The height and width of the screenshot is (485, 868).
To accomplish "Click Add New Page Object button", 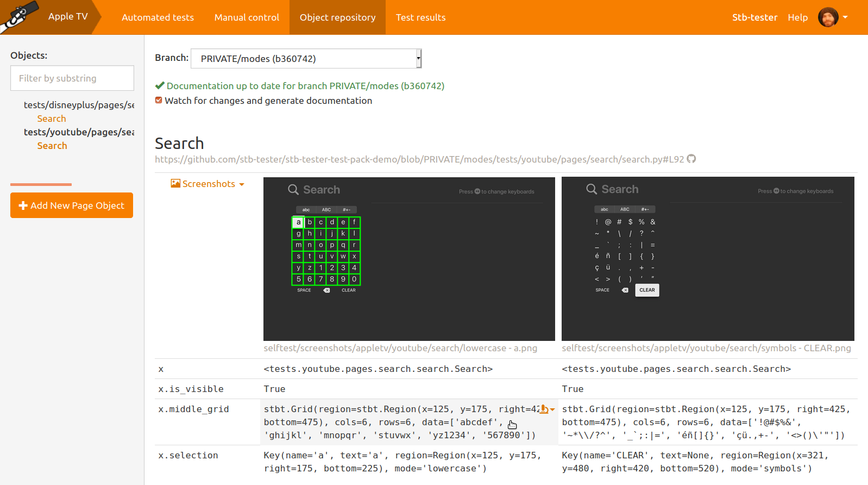I will point(72,205).
